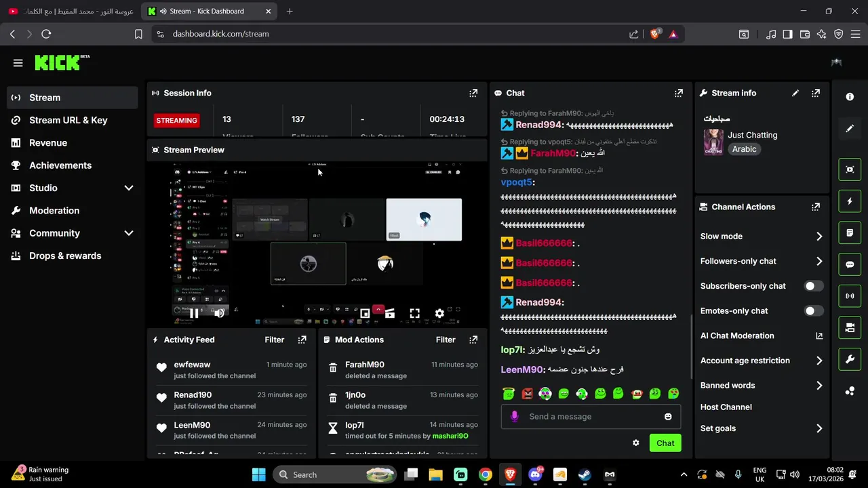Open Mod Actions Filter dropdown
The image size is (868, 488).
click(446, 340)
